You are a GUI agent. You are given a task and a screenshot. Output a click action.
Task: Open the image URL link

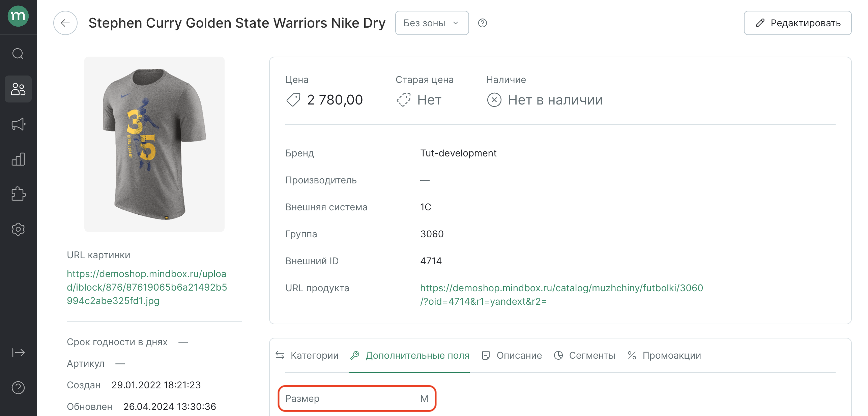point(147,287)
